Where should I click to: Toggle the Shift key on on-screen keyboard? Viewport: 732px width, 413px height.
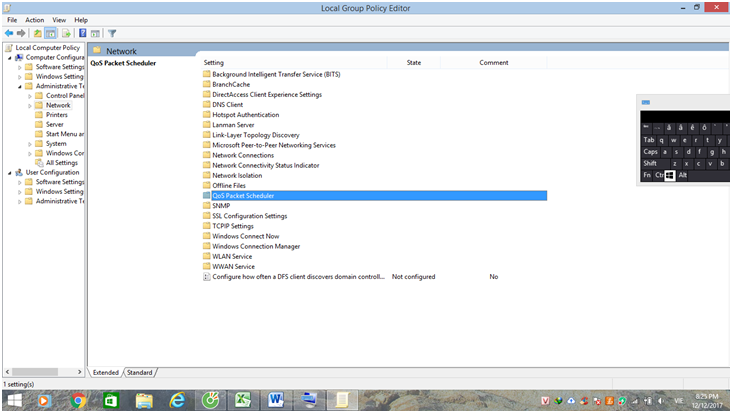[x=651, y=163]
